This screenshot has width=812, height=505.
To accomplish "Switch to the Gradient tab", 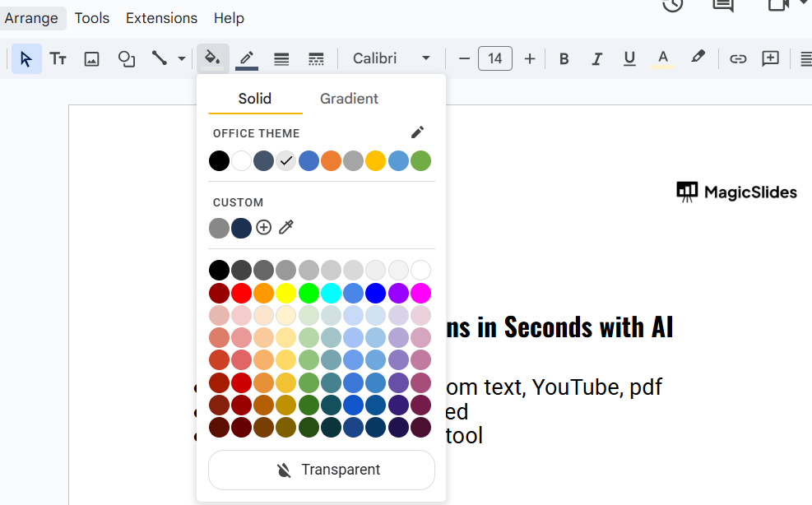I will 349,99.
